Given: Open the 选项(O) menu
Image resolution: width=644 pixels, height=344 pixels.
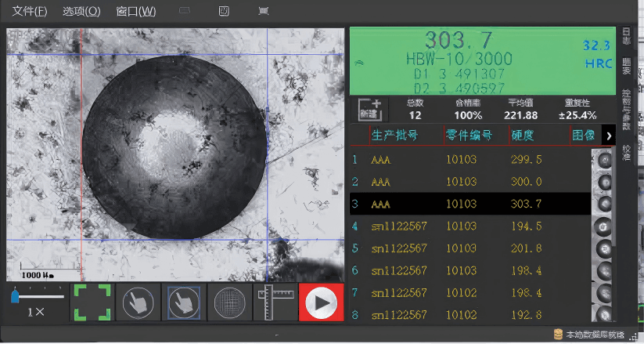Looking at the screenshot, I should (81, 12).
